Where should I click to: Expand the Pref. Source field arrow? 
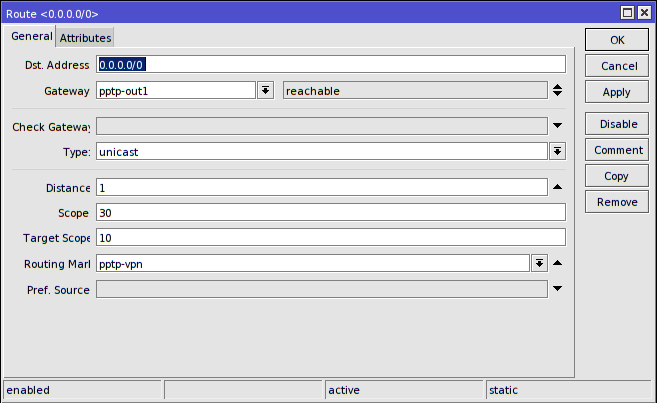(557, 289)
